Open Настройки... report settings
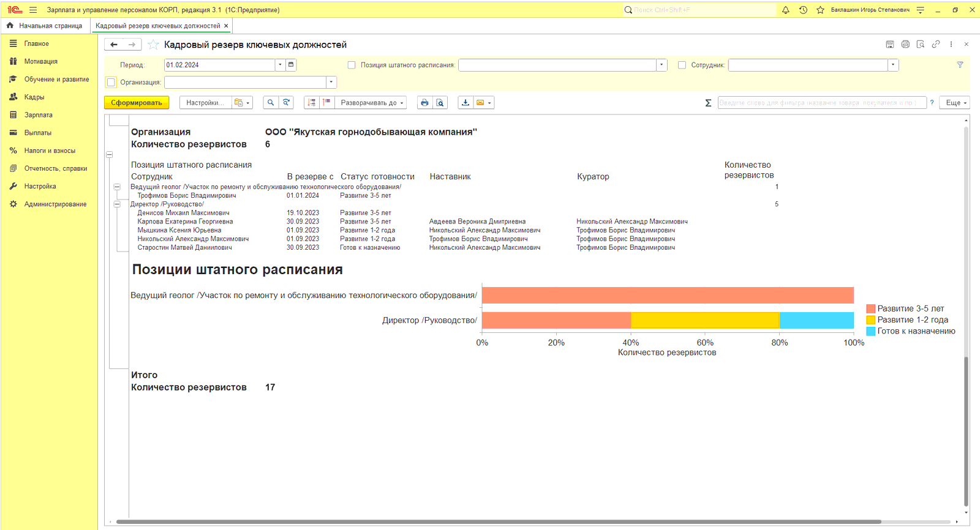This screenshot has height=530, width=980. pos(205,103)
